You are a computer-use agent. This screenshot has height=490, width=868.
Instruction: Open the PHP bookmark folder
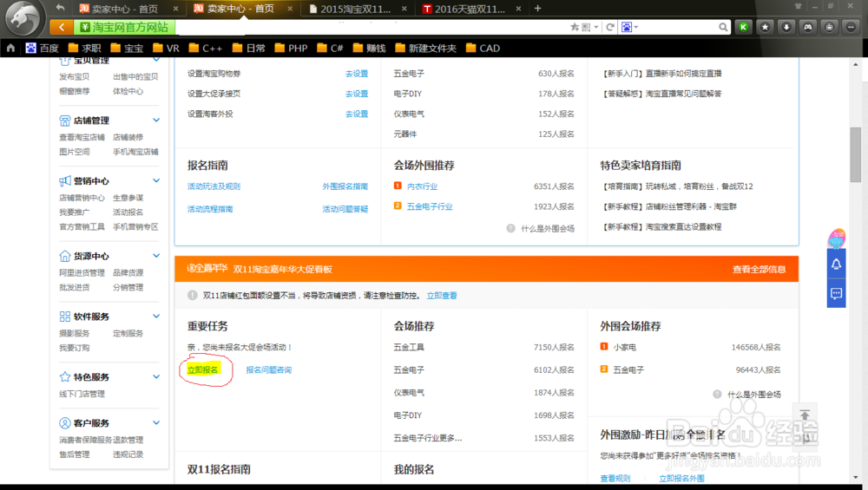point(291,48)
